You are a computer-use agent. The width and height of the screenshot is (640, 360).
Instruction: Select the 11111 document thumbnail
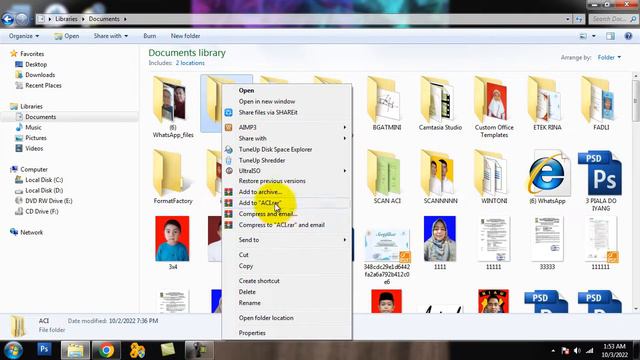pos(493,243)
